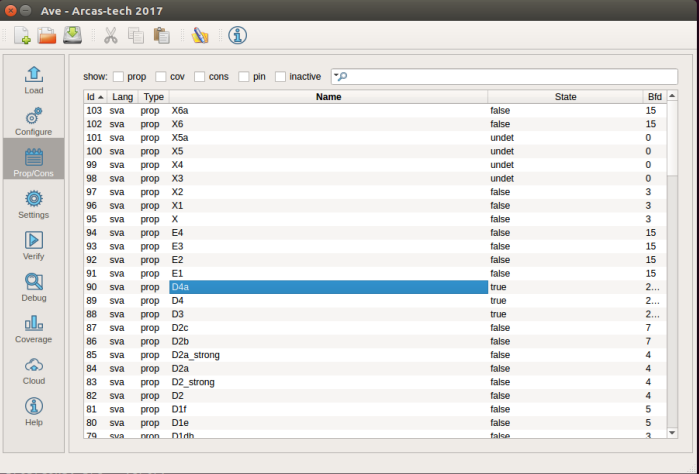Click the scrollbar down arrow
This screenshot has height=474, width=699.
point(672,433)
